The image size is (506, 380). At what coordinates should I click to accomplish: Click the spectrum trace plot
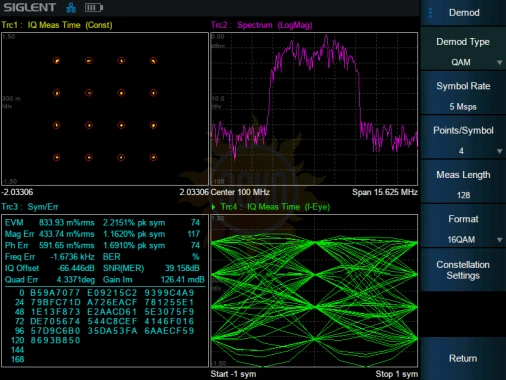point(314,109)
